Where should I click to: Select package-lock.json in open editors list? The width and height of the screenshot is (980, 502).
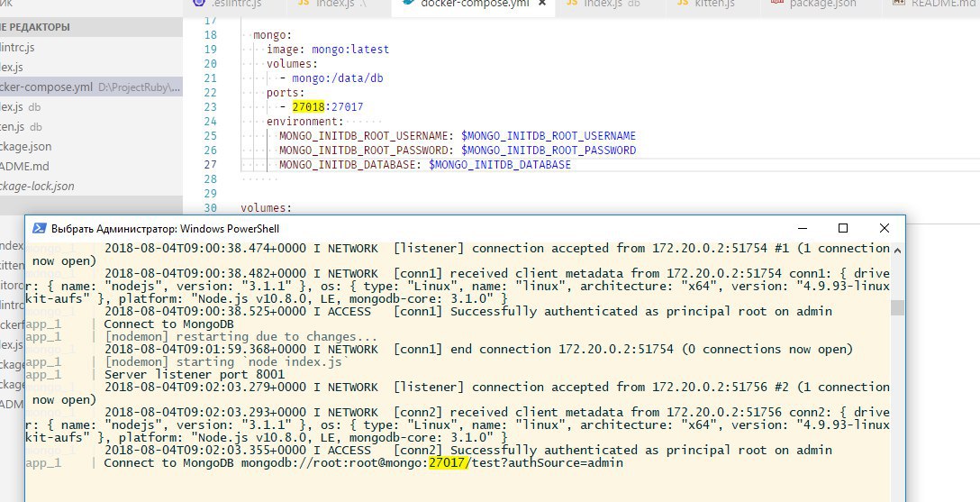tap(91, 186)
